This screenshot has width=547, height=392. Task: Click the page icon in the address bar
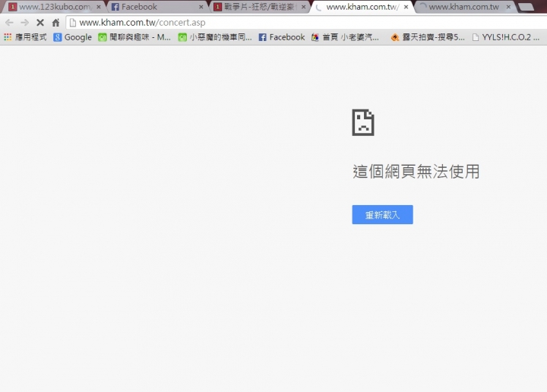point(73,23)
